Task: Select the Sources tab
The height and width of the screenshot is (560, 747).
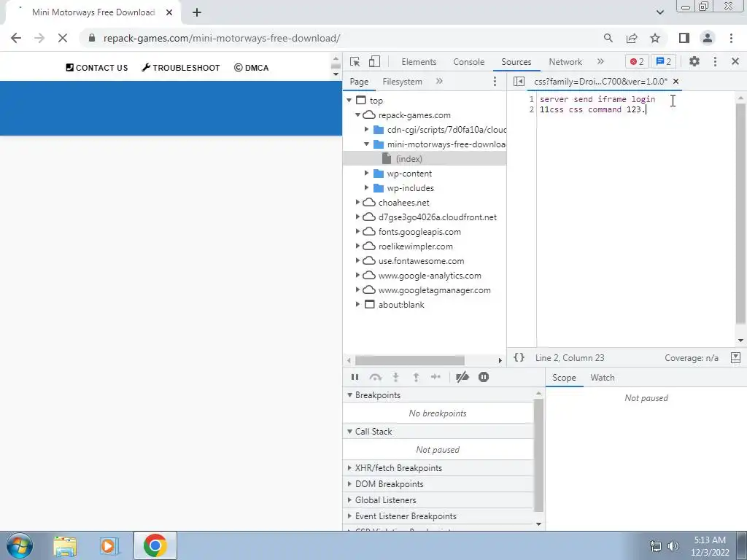Action: click(x=516, y=62)
